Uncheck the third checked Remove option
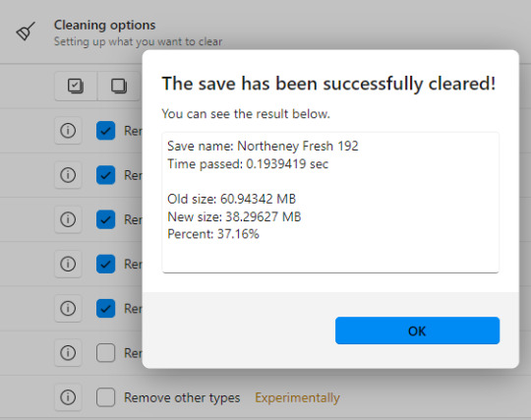The image size is (531, 420). [x=105, y=219]
